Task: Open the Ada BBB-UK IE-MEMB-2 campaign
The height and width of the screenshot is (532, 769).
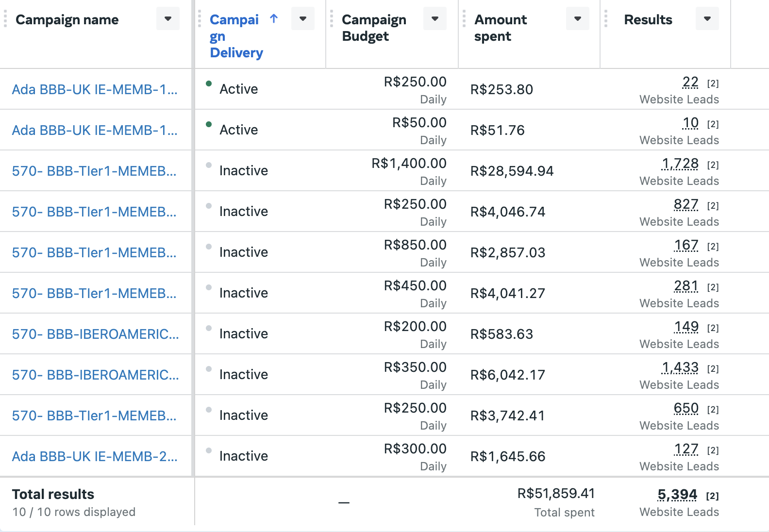Action: point(95,456)
